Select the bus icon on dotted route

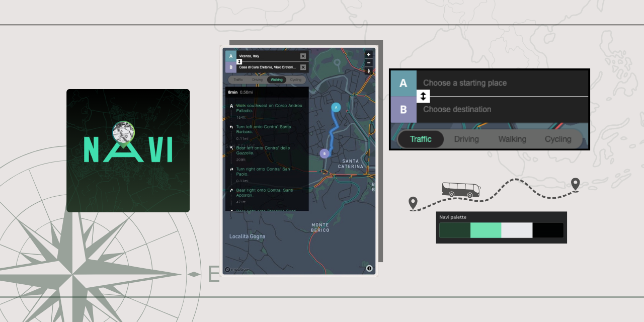point(460,190)
